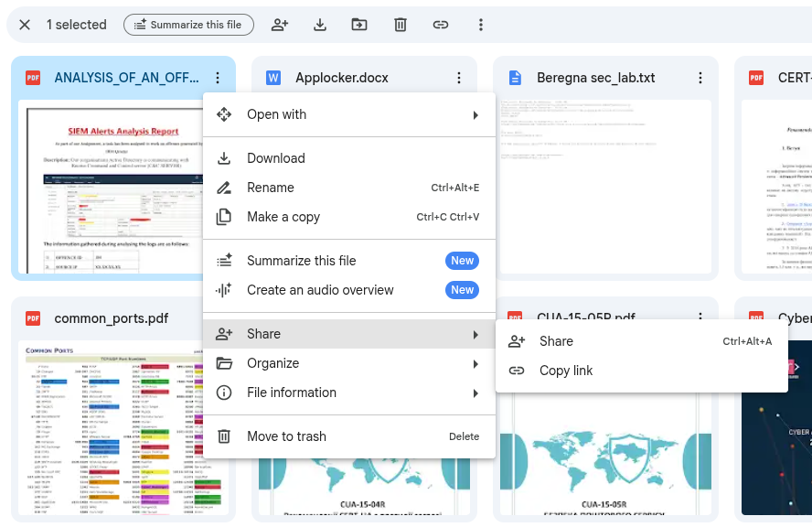Open more options for Beregna sec_lab.txt

700,78
